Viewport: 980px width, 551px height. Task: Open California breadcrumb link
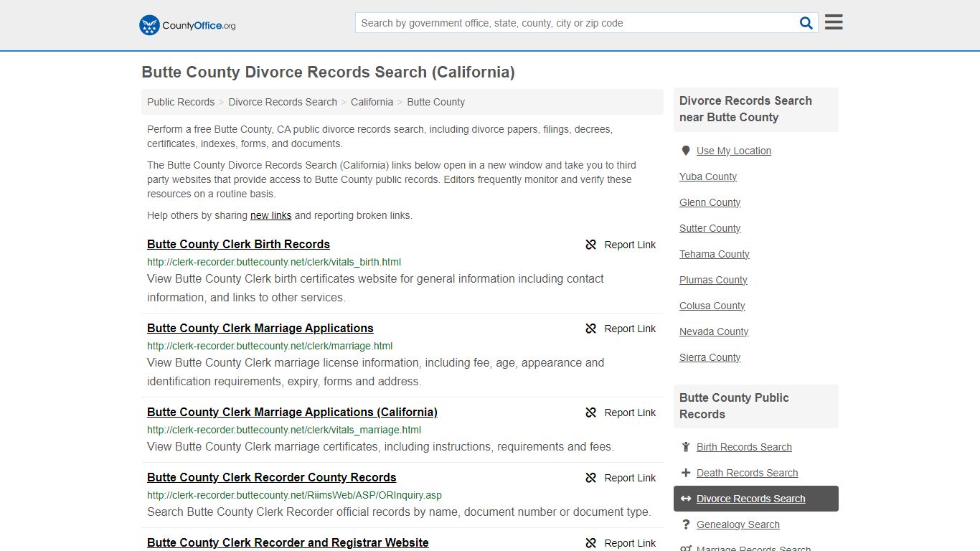pyautogui.click(x=372, y=102)
